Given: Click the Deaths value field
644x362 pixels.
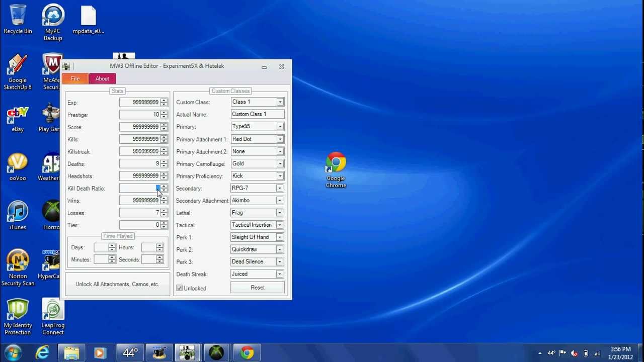Looking at the screenshot, I should click(140, 164).
